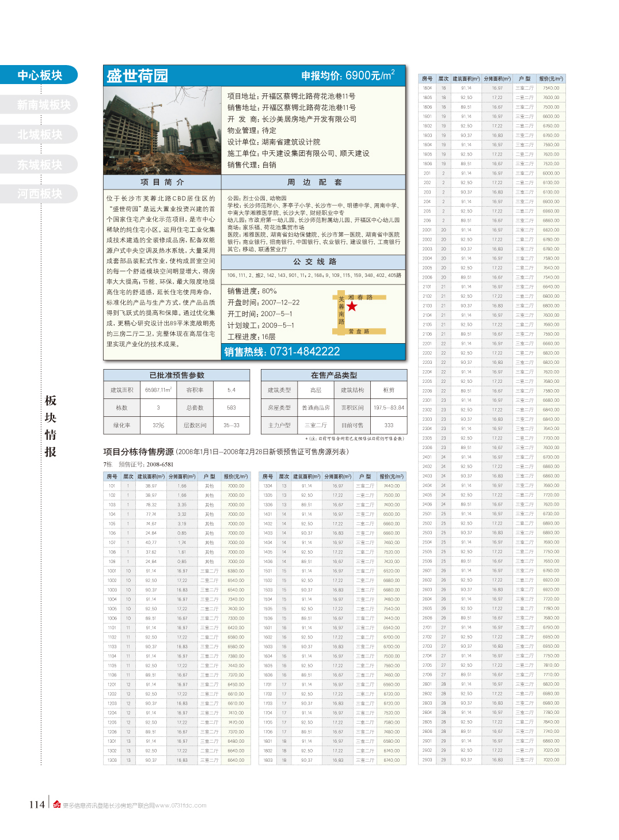The height and width of the screenshot is (840, 619).
Task: Click the 销售热线 0731-4842222 hotline
Action: [x=282, y=352]
